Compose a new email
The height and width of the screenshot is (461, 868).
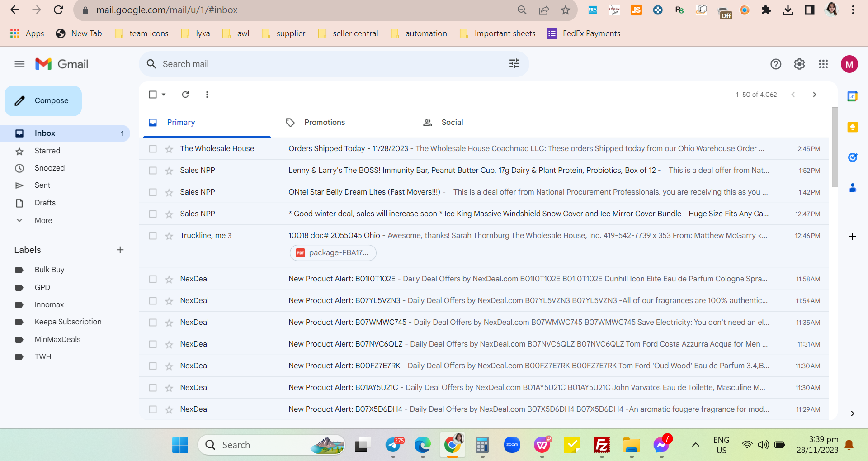43,101
